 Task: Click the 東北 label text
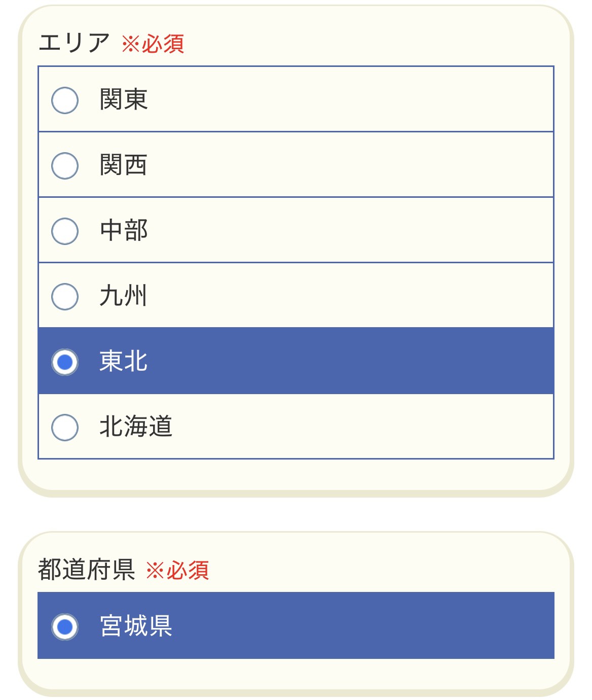tap(123, 361)
